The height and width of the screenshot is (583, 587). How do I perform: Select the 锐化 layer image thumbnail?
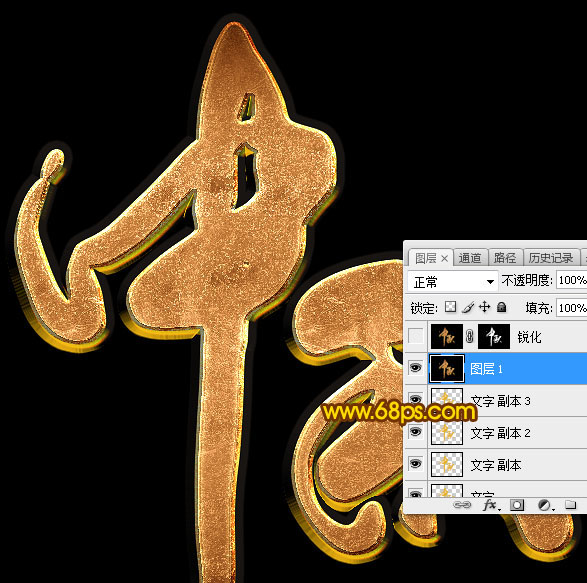tap(447, 337)
